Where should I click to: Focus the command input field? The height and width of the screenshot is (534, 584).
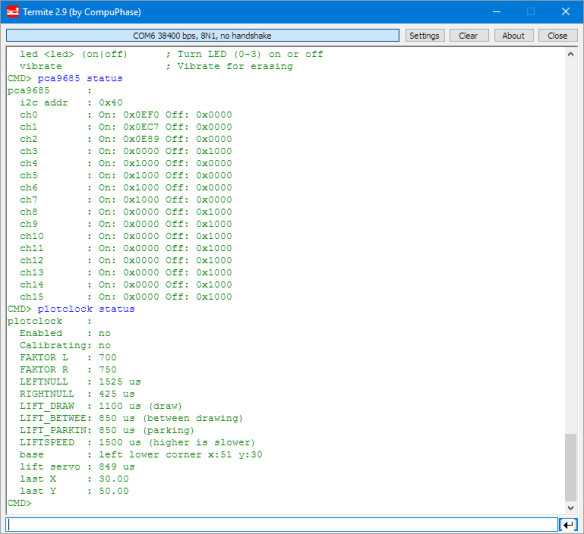(x=282, y=525)
